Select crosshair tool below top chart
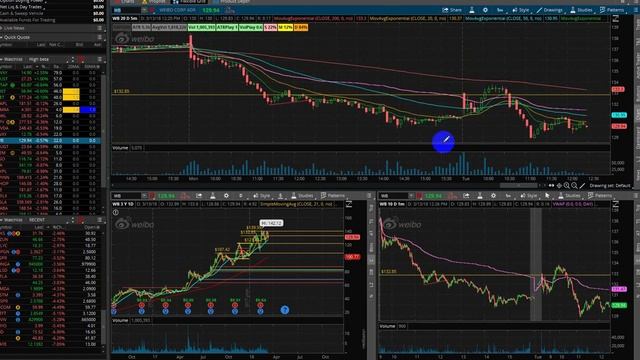Viewport: 640px width, 360px height. 559,186
